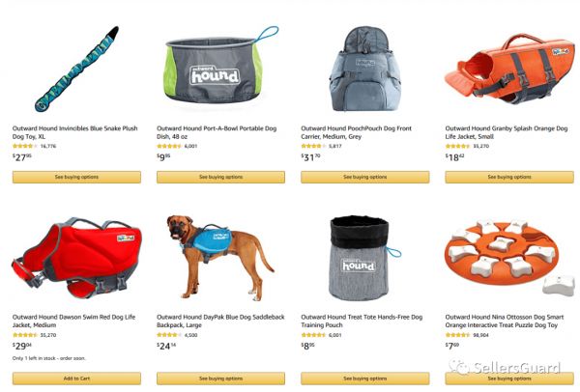The image size is (580, 392).
Task: Click See buying options for PoochPouch carrier
Action: pyautogui.click(x=365, y=177)
